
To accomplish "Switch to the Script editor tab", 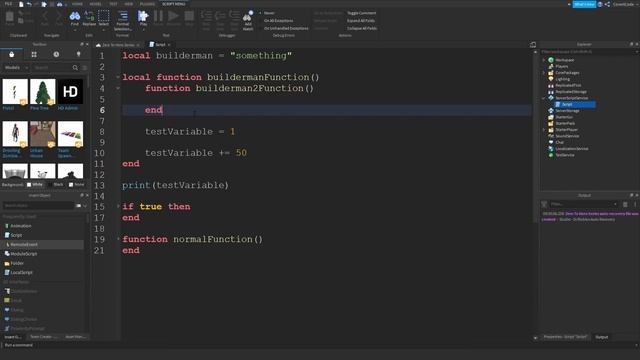I will coord(160,44).
